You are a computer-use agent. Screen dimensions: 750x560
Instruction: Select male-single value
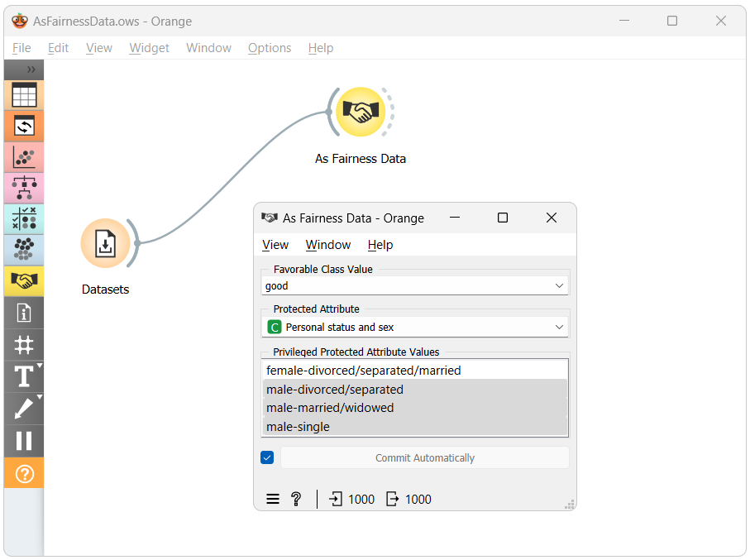click(415, 427)
